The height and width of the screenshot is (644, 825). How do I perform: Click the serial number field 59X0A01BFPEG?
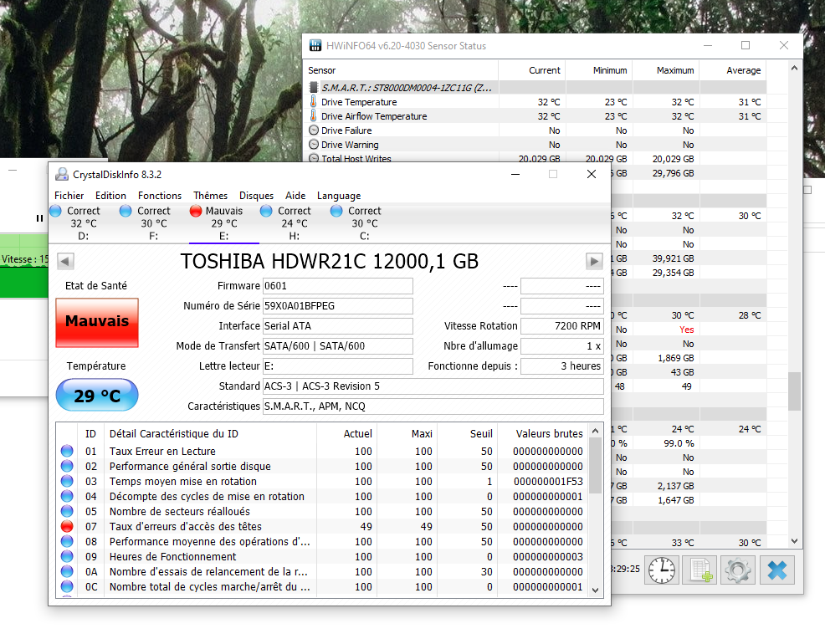(x=338, y=306)
